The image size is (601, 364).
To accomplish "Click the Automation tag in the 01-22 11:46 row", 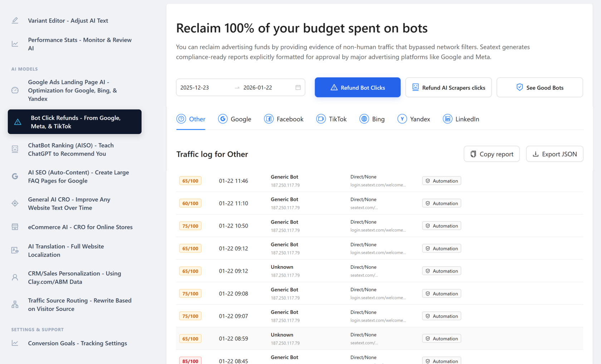I will (441, 181).
